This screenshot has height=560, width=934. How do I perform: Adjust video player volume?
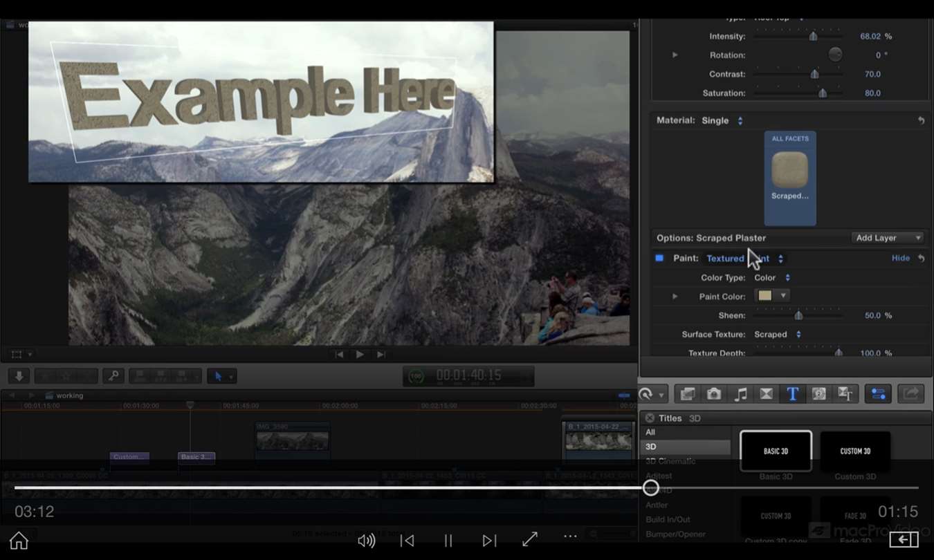(x=366, y=541)
